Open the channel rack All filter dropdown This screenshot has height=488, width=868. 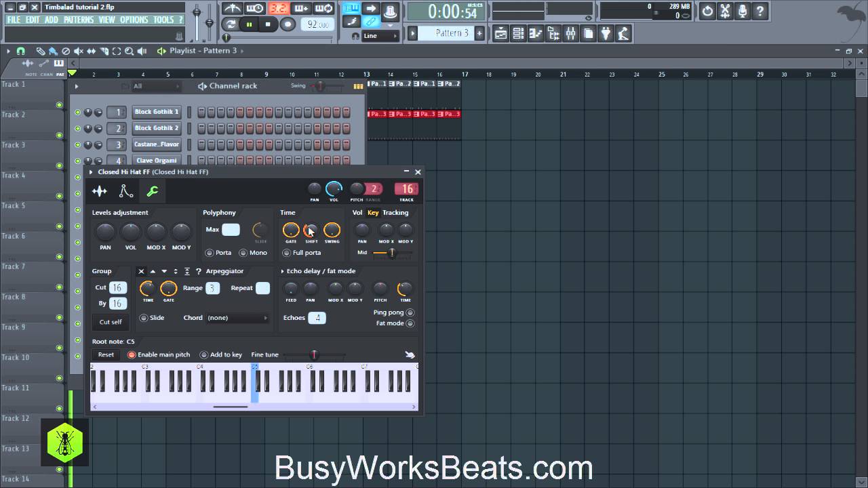tap(157, 86)
